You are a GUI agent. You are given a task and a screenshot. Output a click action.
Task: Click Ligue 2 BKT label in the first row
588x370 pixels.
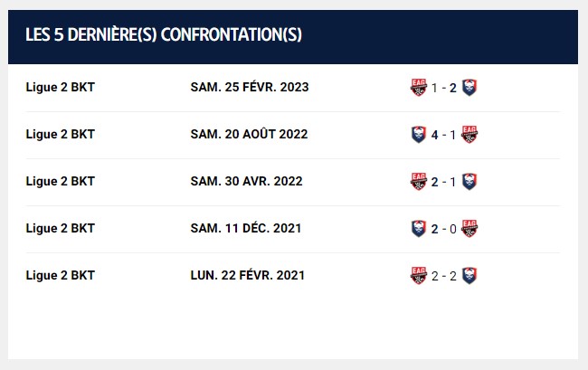[60, 87]
